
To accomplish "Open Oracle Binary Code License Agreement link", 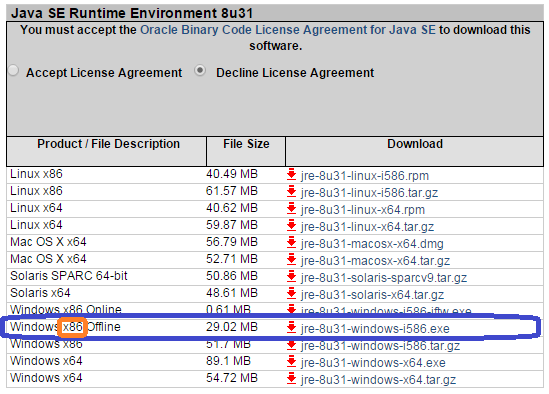I will (288, 30).
